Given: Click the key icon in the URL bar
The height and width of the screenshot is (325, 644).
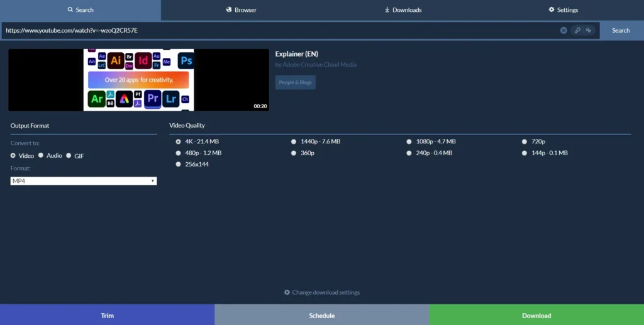Looking at the screenshot, I should click(x=577, y=30).
